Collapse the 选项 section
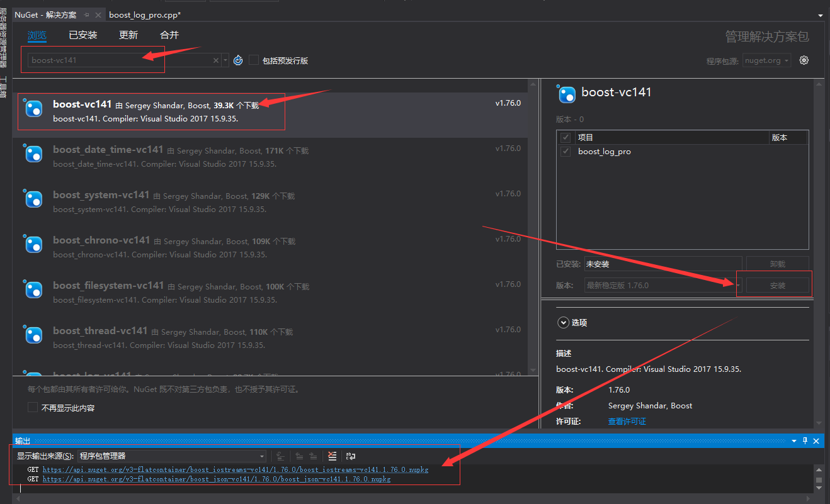 pyautogui.click(x=563, y=322)
